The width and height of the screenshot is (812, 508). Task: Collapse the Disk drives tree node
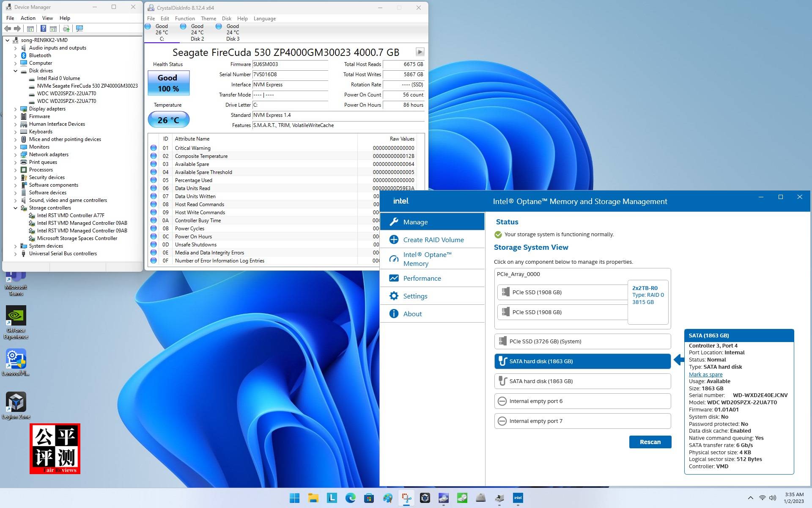point(16,71)
